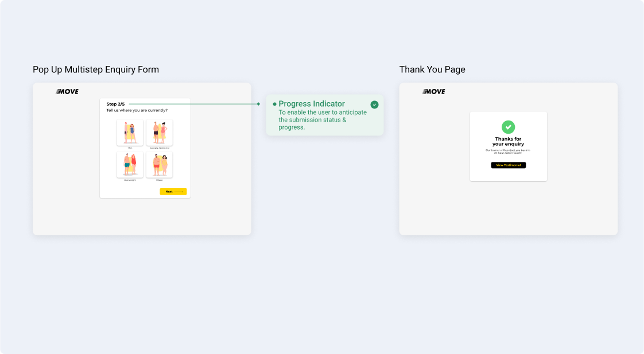Viewport: 644px width, 354px height.
Task: Click the diamond endpoint of the annotation connector line
Action: [258, 104]
